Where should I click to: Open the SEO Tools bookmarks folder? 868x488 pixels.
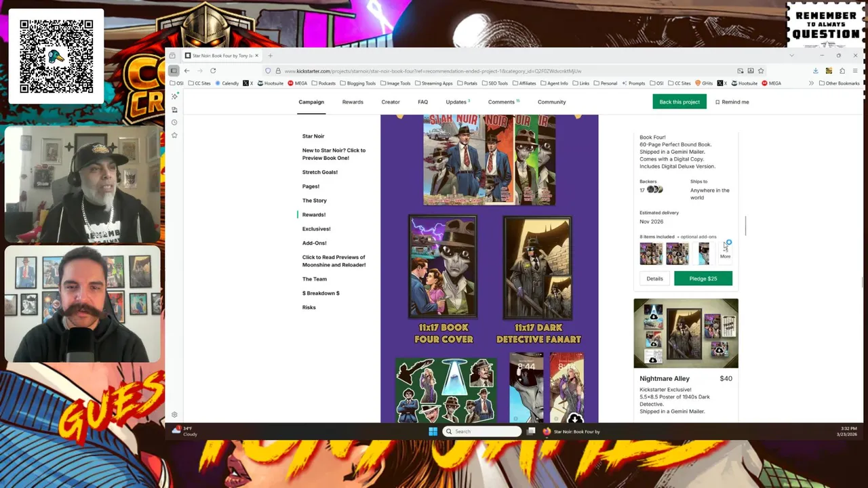(x=494, y=83)
